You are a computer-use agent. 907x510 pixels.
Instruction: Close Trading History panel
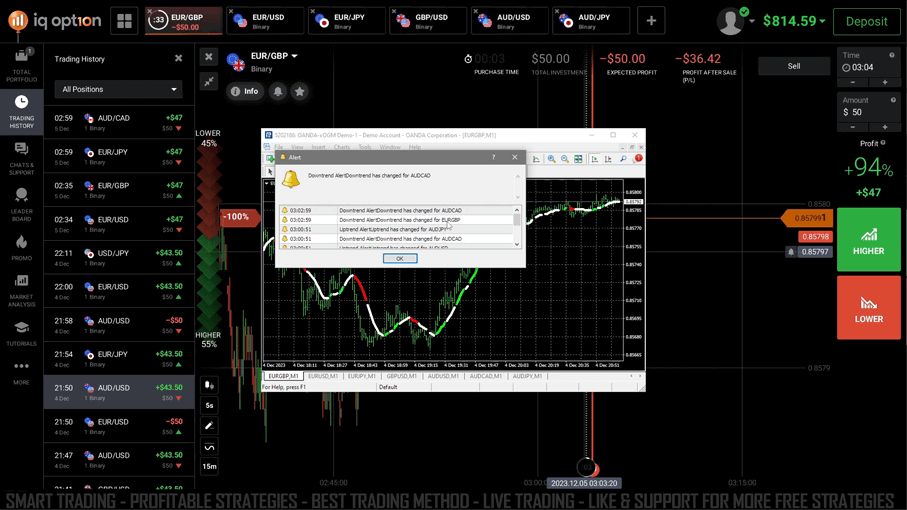coord(178,58)
